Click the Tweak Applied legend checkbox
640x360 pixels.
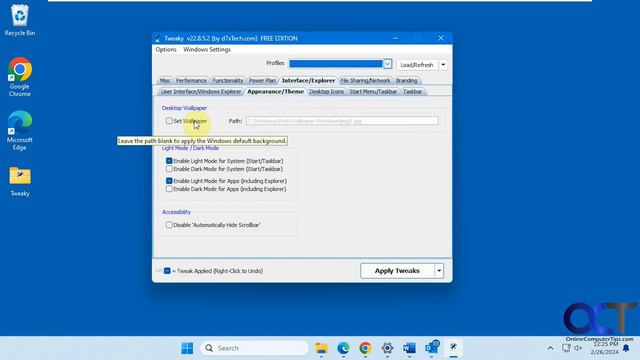pos(167,271)
